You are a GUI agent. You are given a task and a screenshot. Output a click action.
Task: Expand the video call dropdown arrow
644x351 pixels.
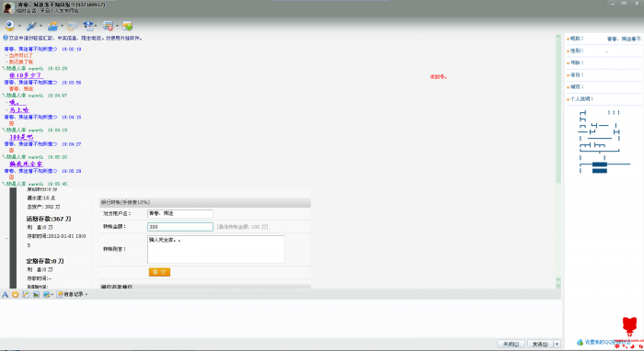19,27
